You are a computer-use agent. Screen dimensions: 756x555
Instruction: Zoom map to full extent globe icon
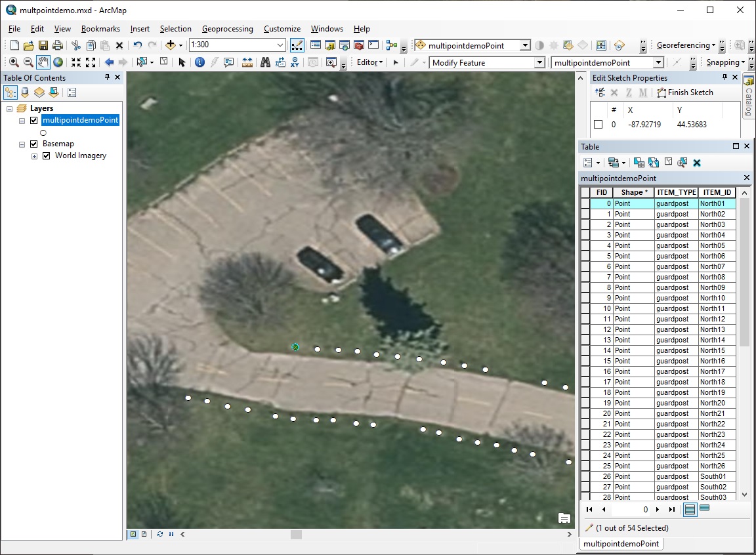point(58,62)
